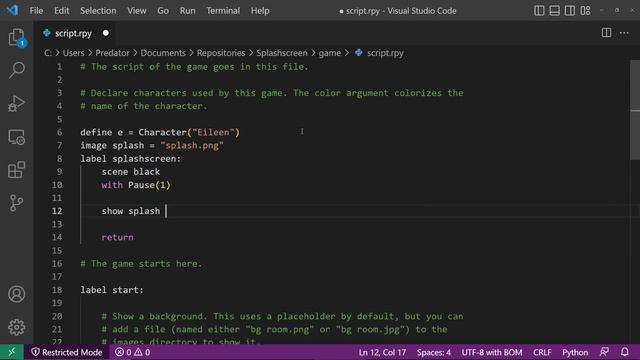Change the CRLF end of line sequence

point(542,352)
